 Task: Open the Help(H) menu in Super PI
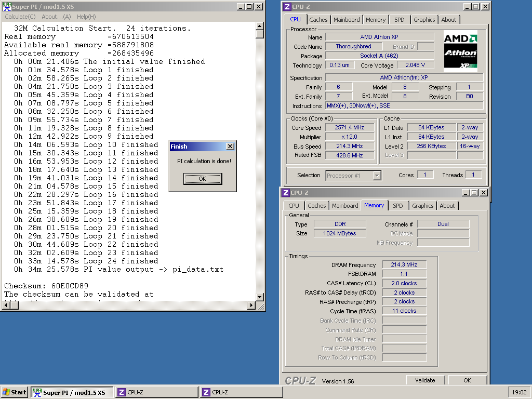pos(86,17)
